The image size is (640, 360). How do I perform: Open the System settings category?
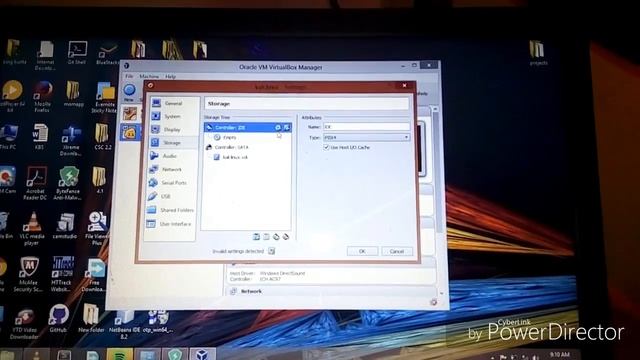(x=173, y=116)
